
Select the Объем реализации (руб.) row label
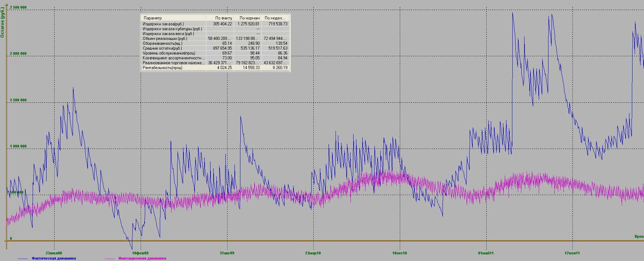coord(165,39)
